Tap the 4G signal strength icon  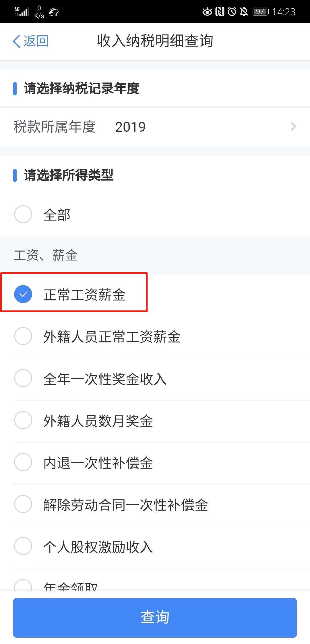point(22,11)
